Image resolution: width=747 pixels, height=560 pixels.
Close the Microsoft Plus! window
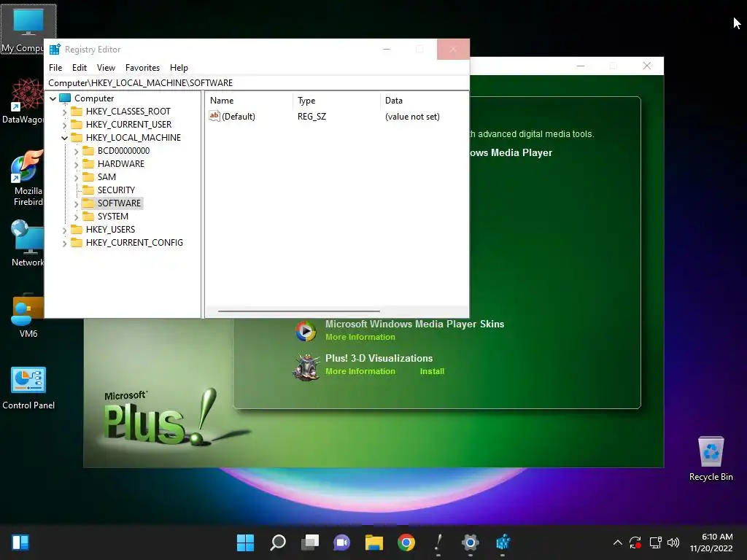tap(646, 66)
